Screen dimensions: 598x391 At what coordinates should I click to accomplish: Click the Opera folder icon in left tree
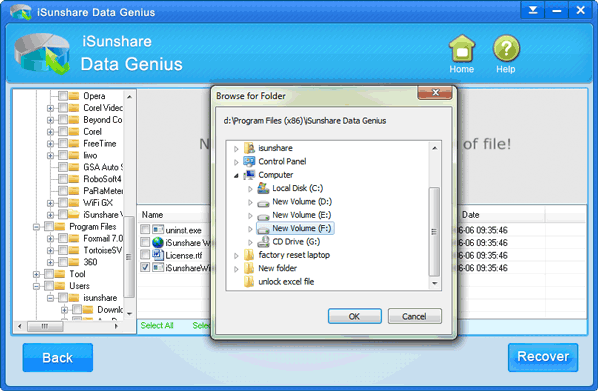click(x=74, y=96)
